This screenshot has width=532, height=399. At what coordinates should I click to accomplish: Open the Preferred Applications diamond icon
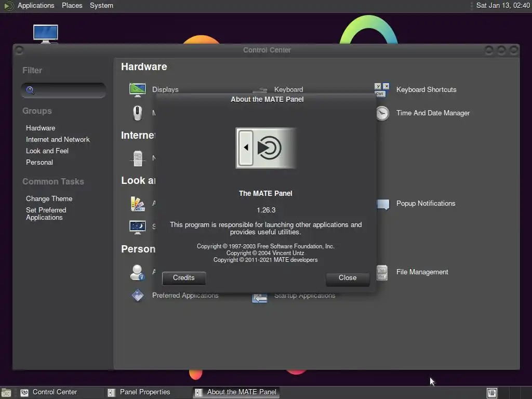click(x=137, y=296)
